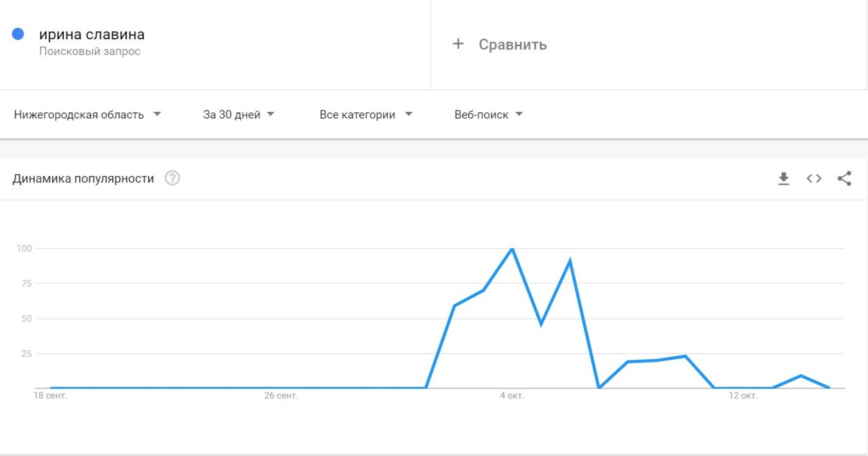Click the 12 окт. date label
The height and width of the screenshot is (456, 868).
pyautogui.click(x=743, y=396)
